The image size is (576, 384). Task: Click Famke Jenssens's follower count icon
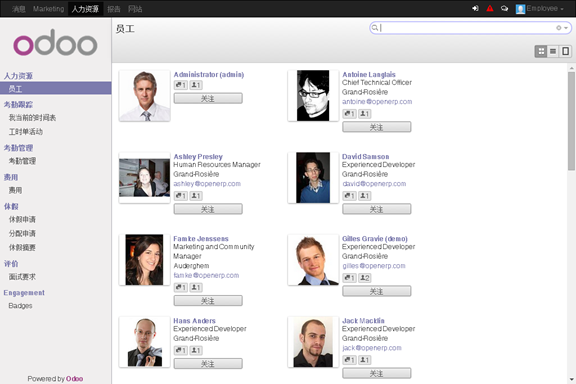196,287
